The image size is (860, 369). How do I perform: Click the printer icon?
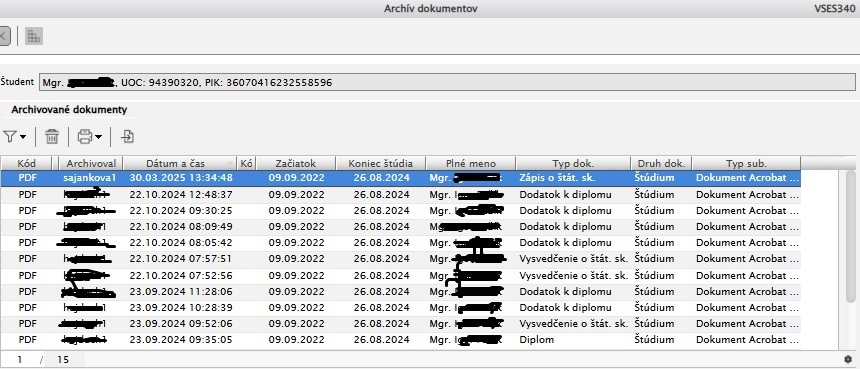pyautogui.click(x=84, y=137)
